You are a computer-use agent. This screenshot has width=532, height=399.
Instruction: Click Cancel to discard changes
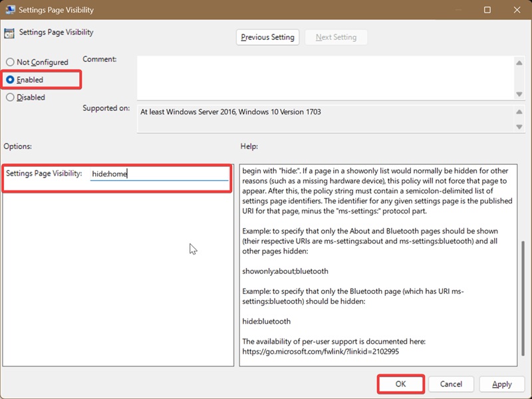tap(451, 384)
